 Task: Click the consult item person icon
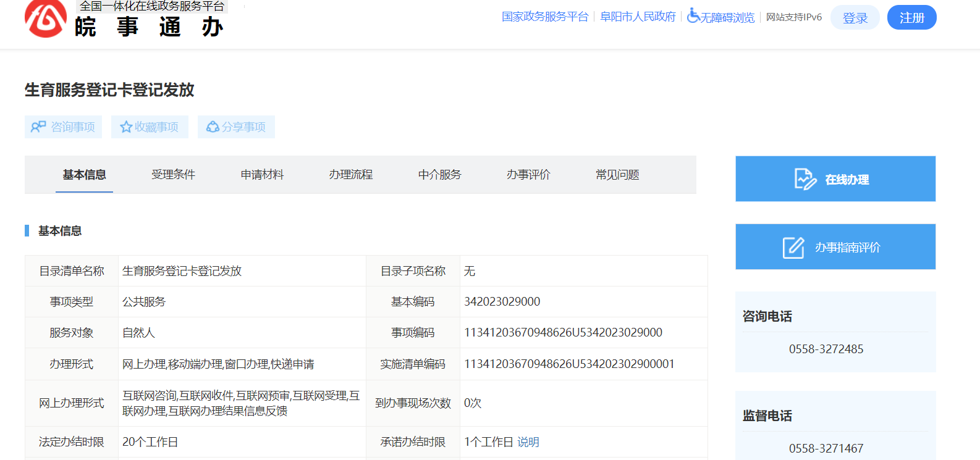(x=38, y=127)
